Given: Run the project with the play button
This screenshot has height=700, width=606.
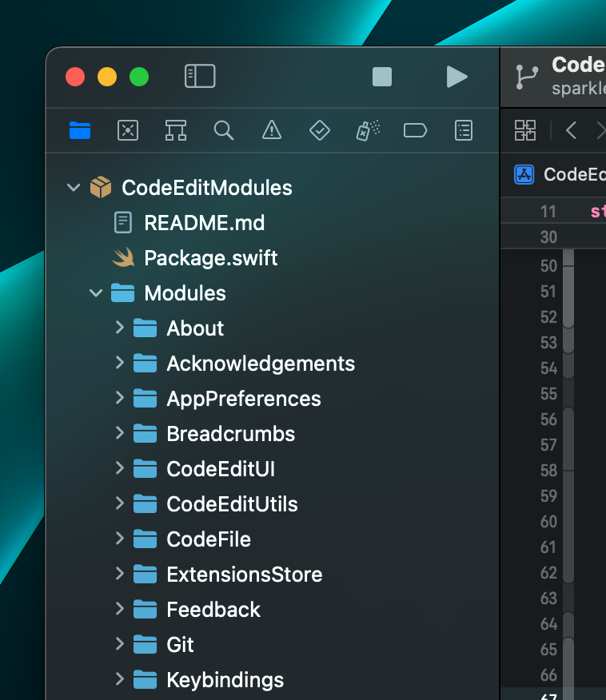Looking at the screenshot, I should tap(456, 77).
